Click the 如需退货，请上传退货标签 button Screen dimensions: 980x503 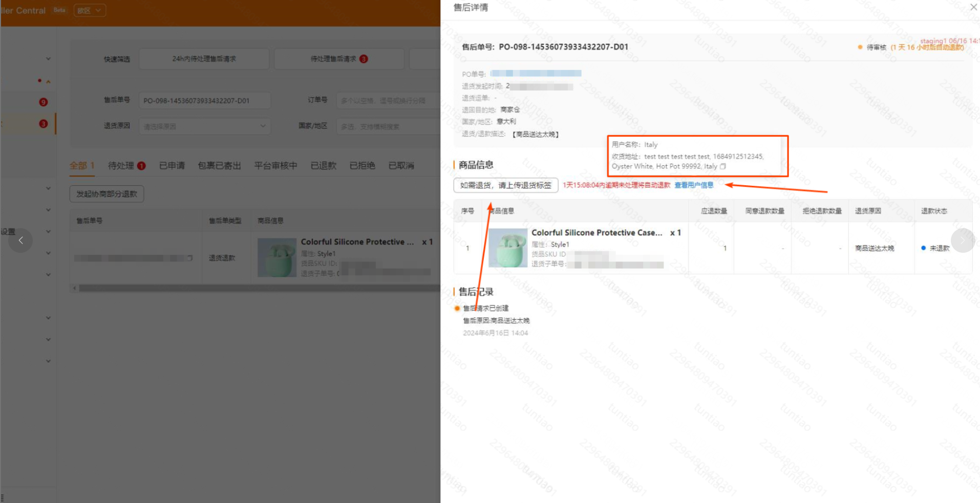coord(506,185)
